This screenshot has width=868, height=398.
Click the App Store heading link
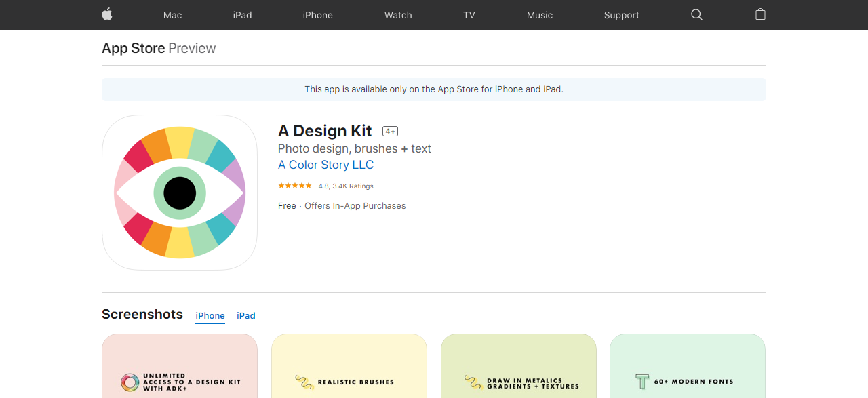click(134, 48)
